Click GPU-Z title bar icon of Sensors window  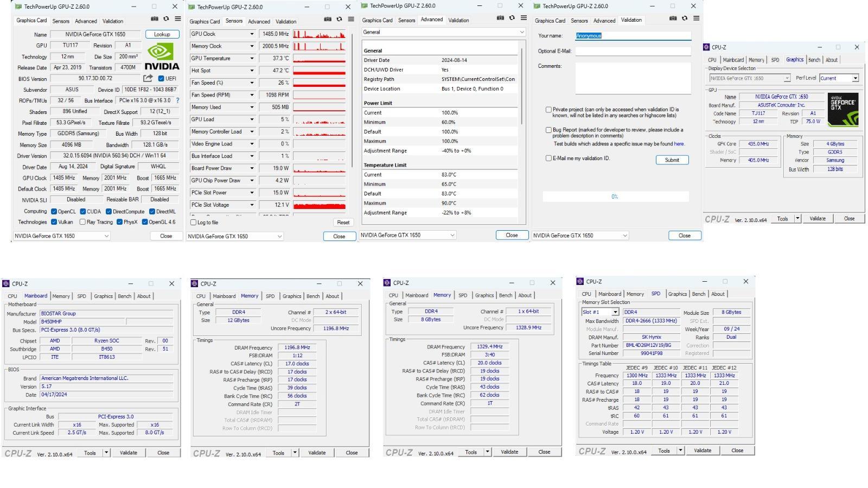(192, 7)
